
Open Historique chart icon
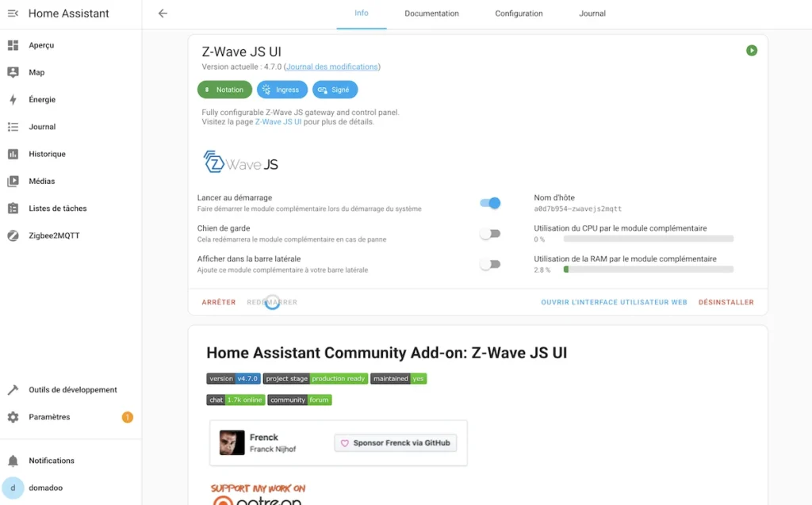[x=13, y=154]
